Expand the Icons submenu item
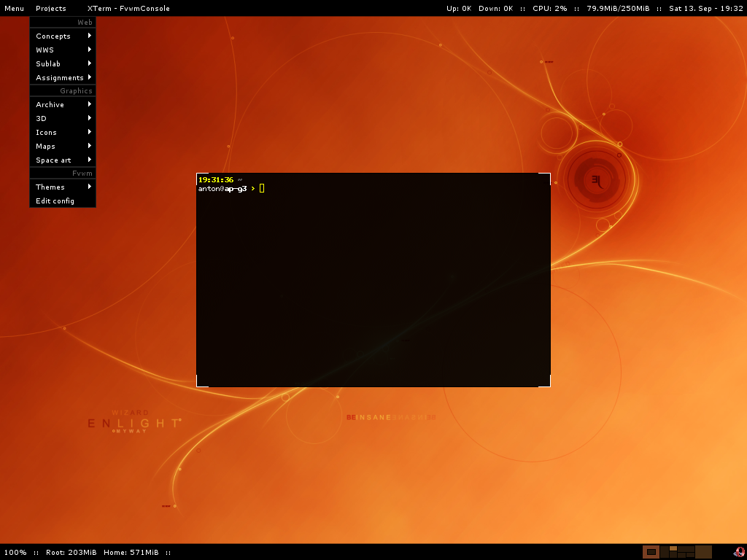The width and height of the screenshot is (747, 560). pyautogui.click(x=63, y=132)
